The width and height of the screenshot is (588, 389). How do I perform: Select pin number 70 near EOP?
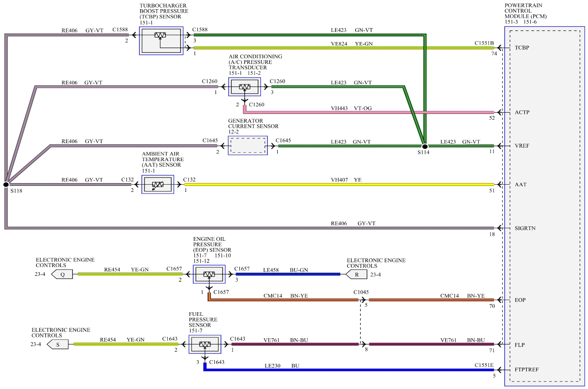(x=492, y=306)
